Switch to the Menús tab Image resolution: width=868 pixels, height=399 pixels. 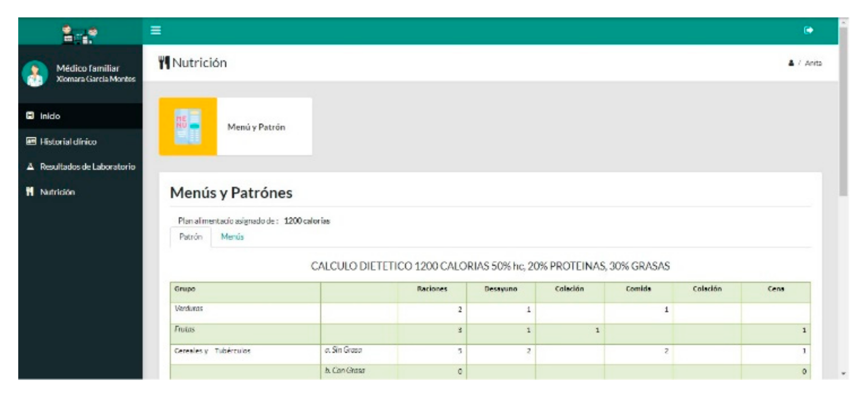232,237
